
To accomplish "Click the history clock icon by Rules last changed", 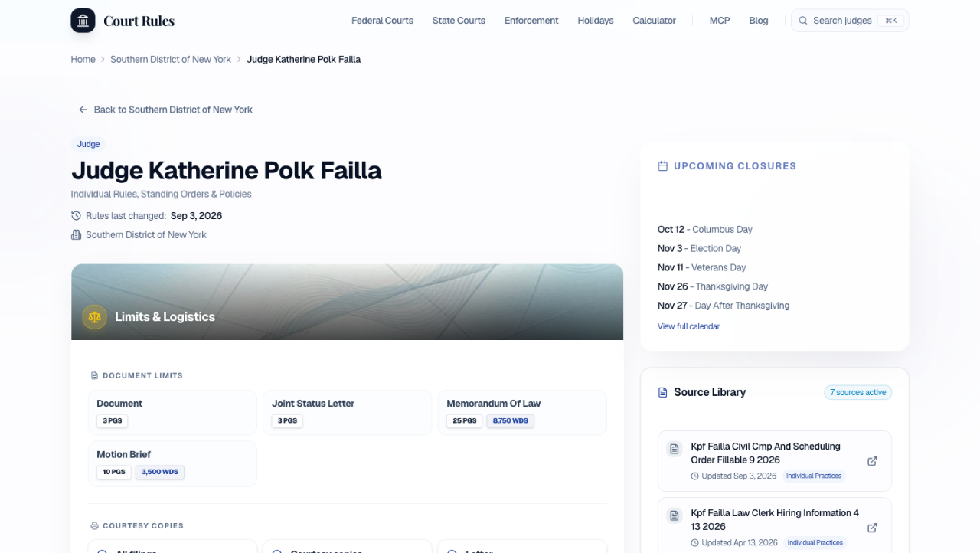I will (76, 216).
